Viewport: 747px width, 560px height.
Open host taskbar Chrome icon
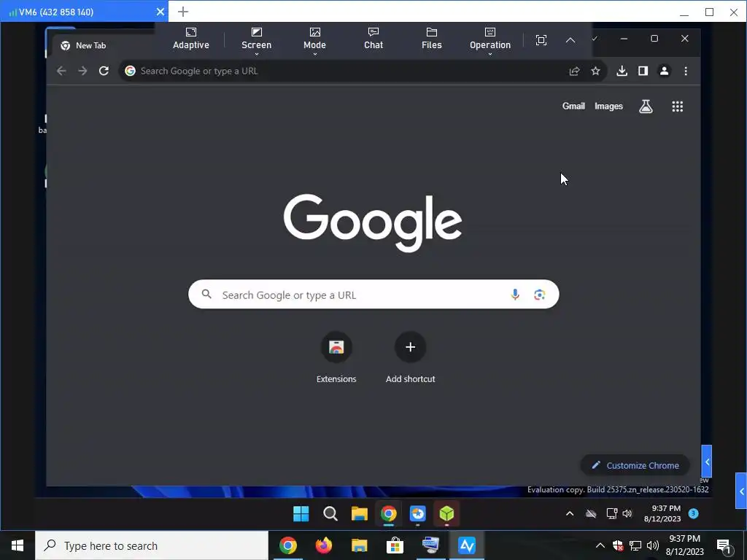click(288, 545)
